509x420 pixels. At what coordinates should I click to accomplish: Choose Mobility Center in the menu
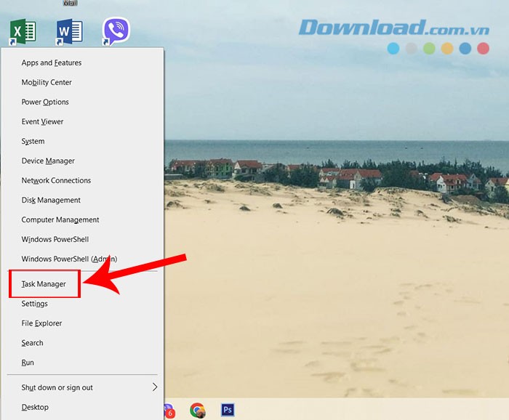pyautogui.click(x=47, y=83)
